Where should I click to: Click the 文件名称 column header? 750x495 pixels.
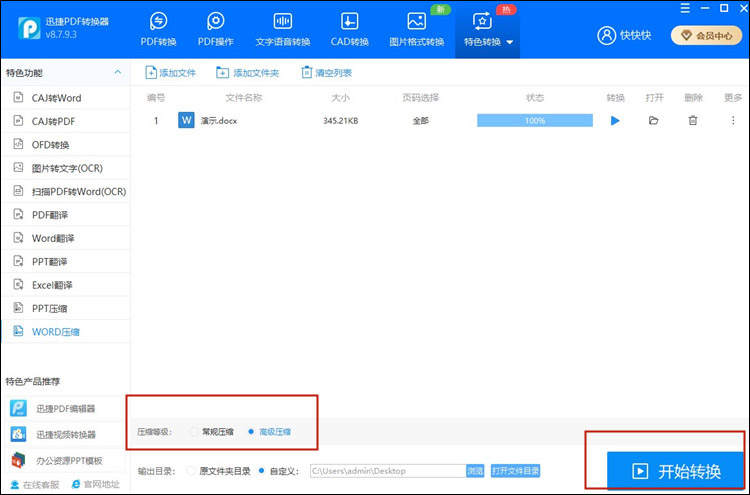(x=244, y=98)
